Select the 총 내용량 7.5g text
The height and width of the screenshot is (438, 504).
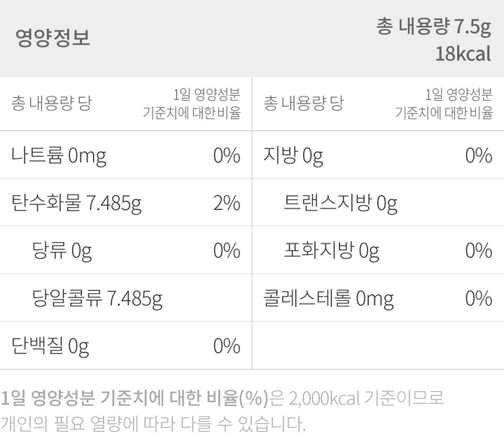click(x=433, y=27)
